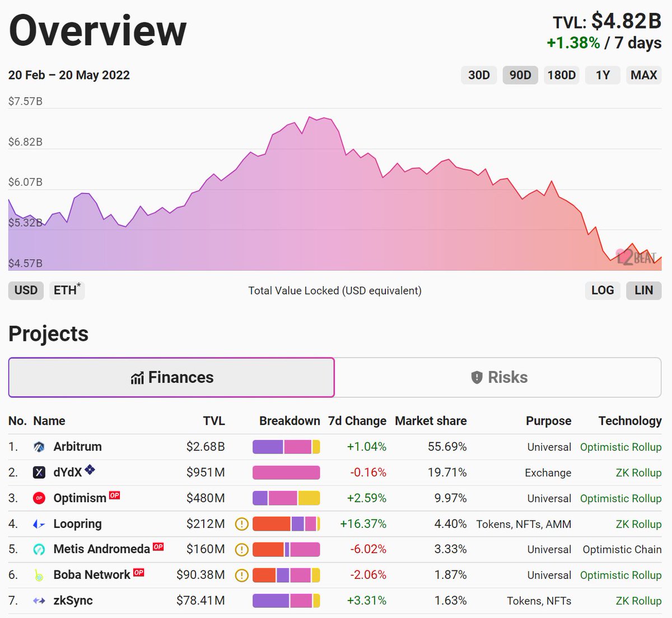The image size is (672, 618).
Task: Click the Purpose column header
Action: 549,421
